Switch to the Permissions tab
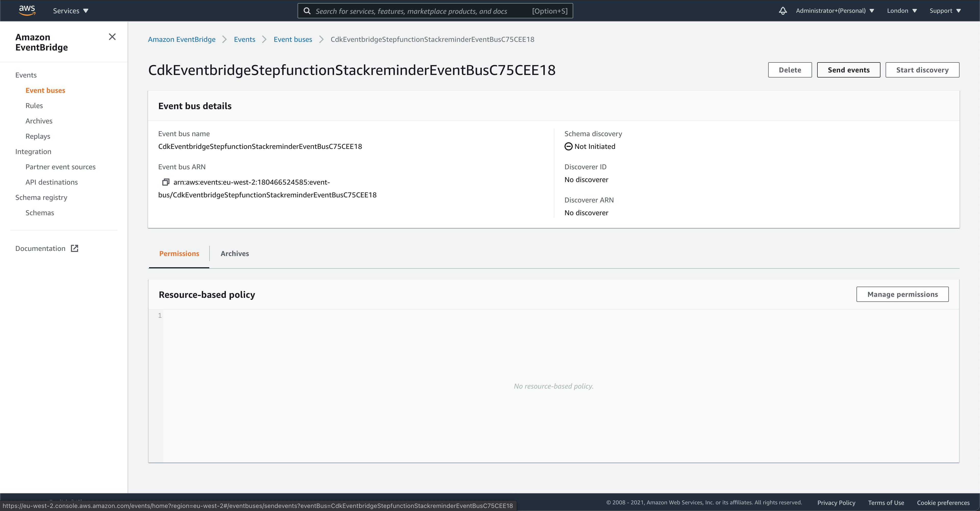Screen dimensions: 980x511 tap(179, 254)
